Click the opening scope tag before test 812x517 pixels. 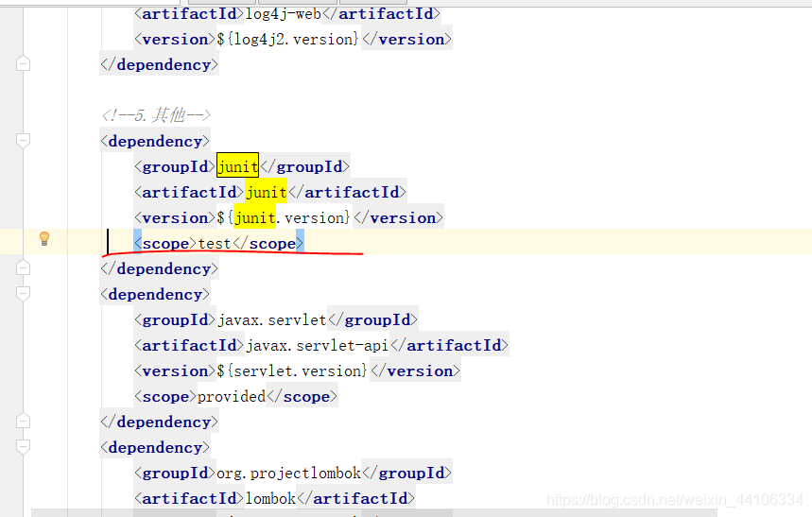point(165,244)
